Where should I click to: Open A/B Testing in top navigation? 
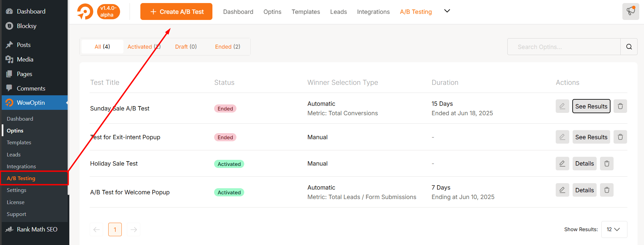click(416, 12)
